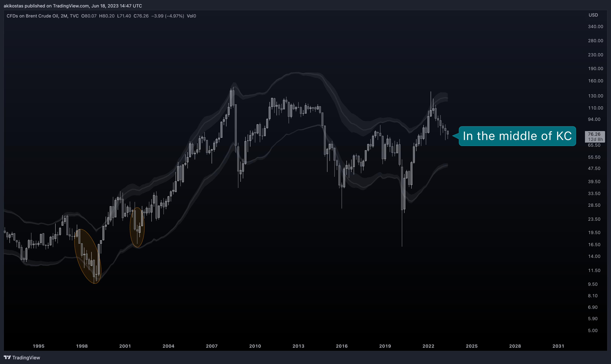
Task: Click the 2022 time axis label
Action: coord(428,346)
